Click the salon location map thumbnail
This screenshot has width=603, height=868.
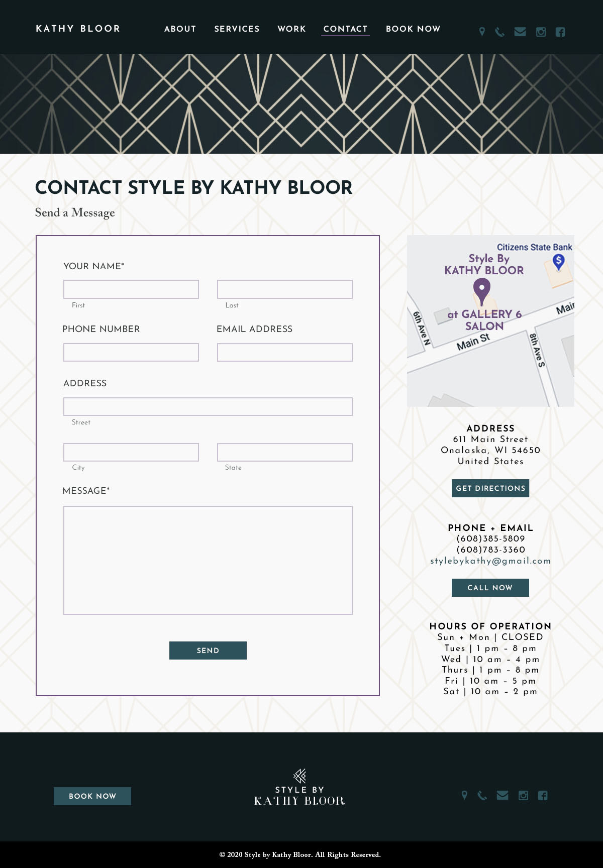click(x=490, y=321)
